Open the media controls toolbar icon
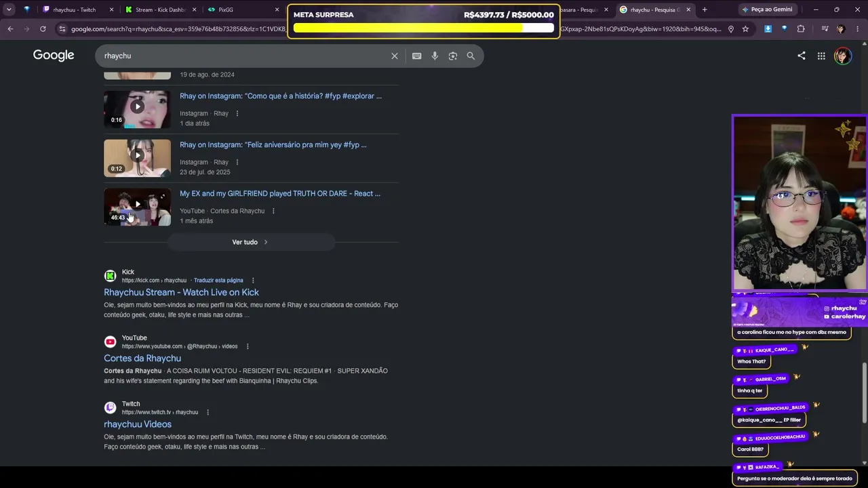The image size is (868, 488). point(825,29)
